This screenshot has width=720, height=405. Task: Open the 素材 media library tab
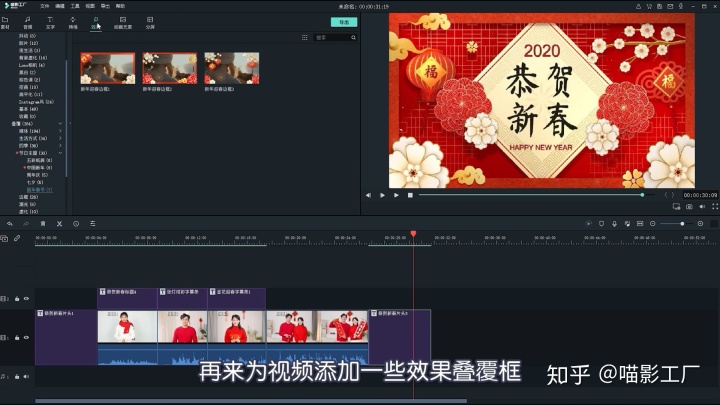(5, 22)
